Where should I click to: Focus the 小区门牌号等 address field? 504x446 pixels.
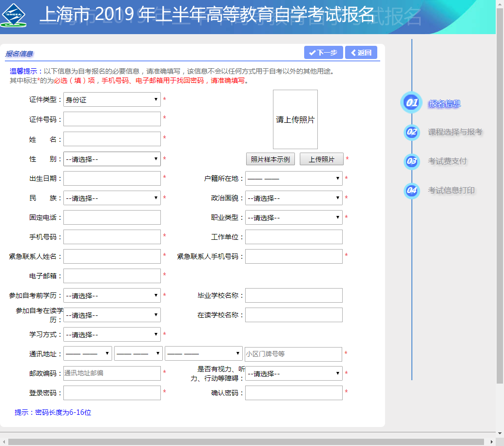point(293,354)
